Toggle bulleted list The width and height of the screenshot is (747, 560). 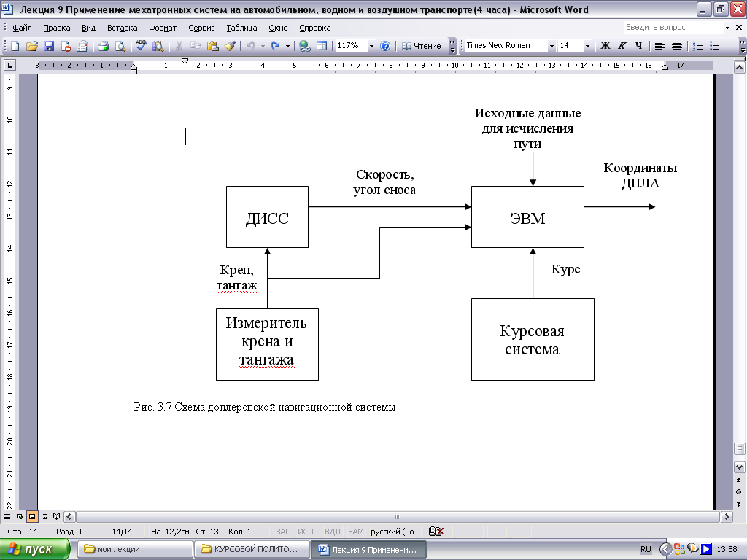pos(715,46)
